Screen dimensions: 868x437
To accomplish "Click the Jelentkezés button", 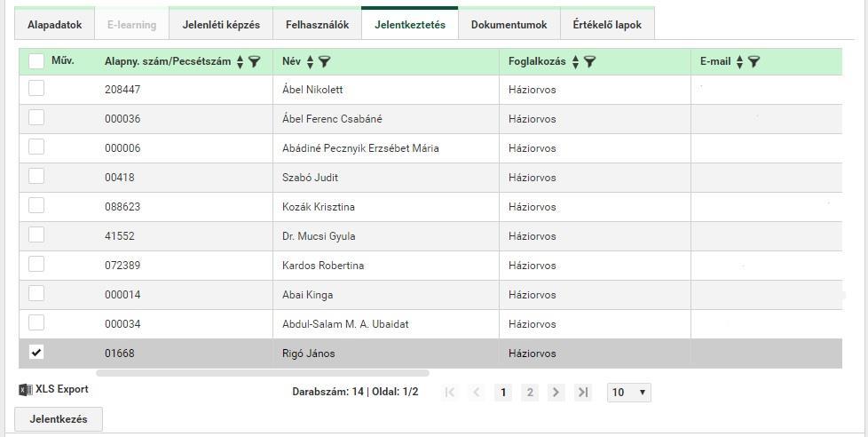I will 58,419.
